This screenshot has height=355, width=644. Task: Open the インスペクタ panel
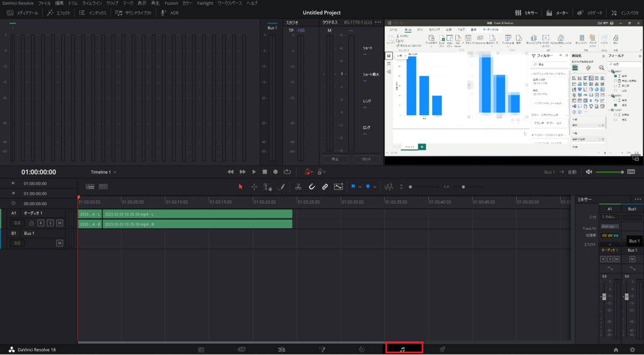pos(626,12)
